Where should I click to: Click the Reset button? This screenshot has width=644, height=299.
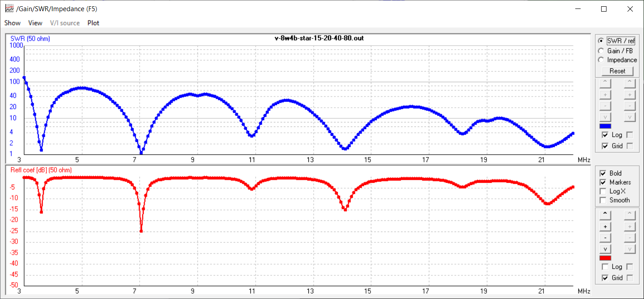click(x=617, y=71)
